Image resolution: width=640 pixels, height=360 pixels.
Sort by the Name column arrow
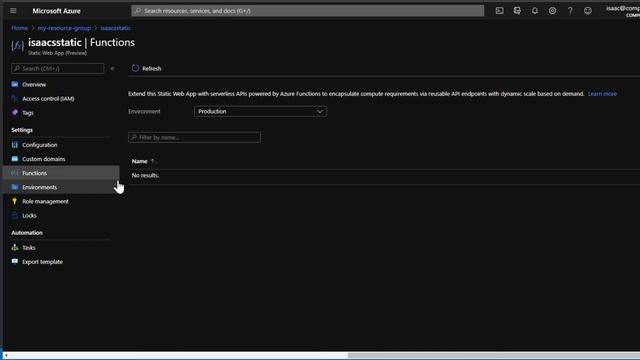153,161
